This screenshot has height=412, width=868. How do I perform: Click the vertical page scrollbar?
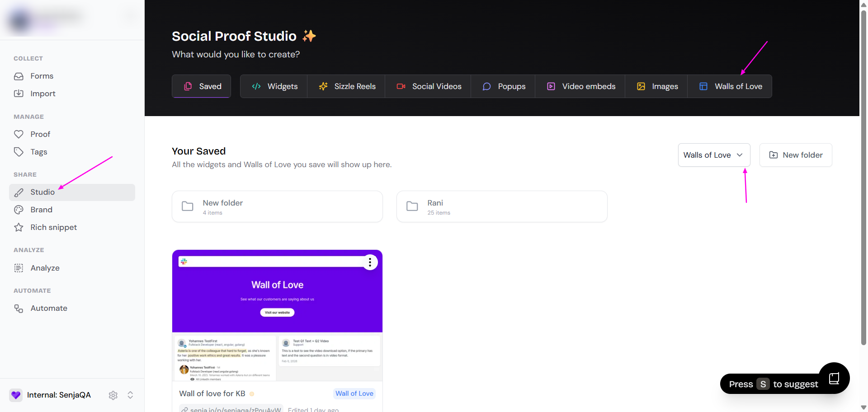point(863,181)
